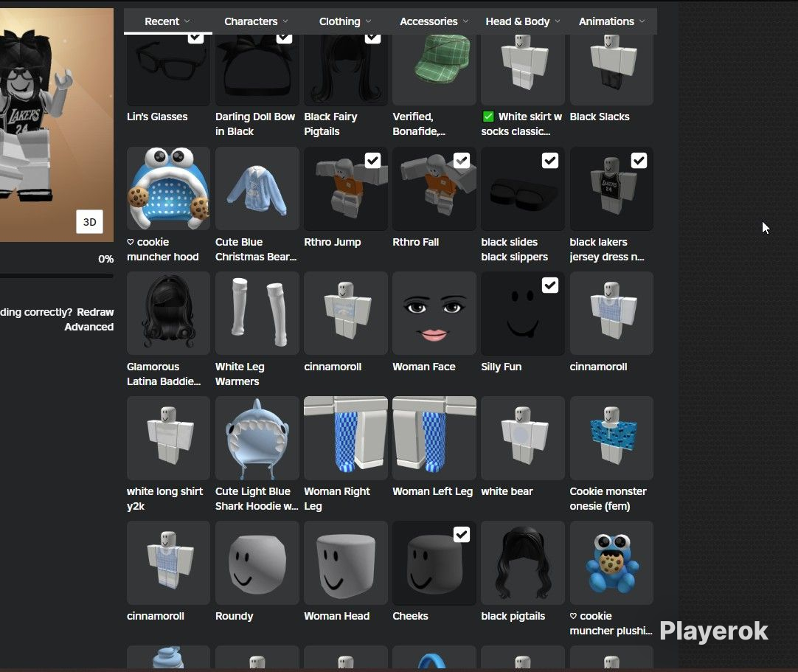Equip the cookie muncher hood
Screen dimensions: 798x672
point(168,189)
